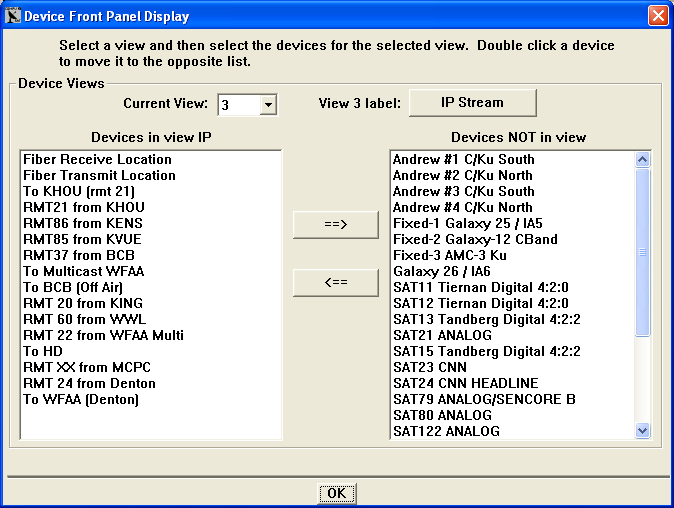
Task: Select SAT79 ANALOG/SENCORE B device
Action: [x=483, y=400]
